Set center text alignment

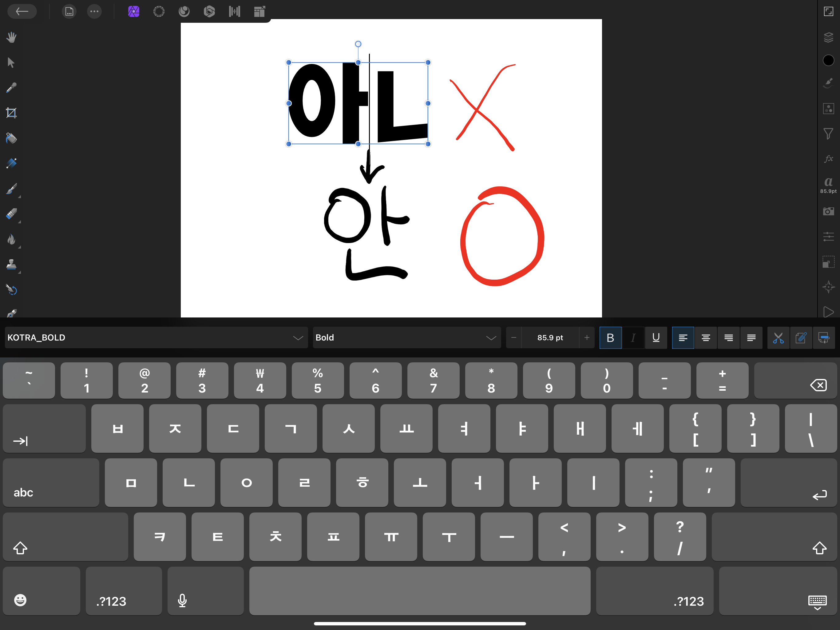point(706,337)
